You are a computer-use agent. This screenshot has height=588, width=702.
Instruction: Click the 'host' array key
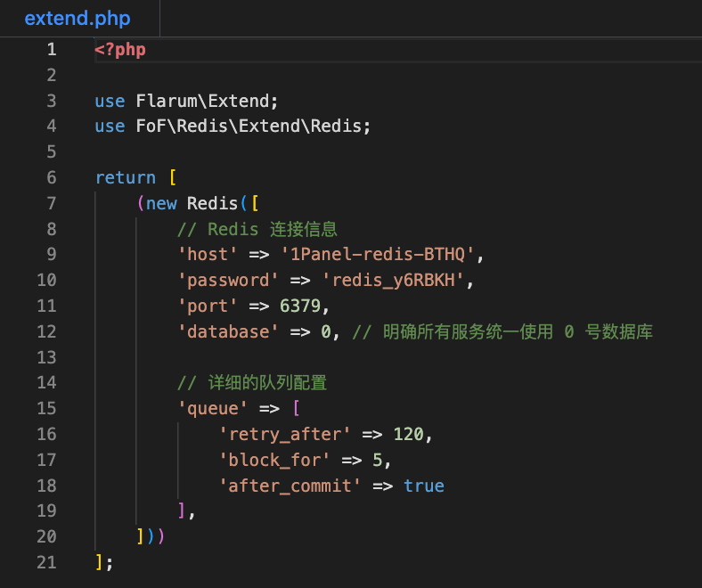click(x=207, y=255)
